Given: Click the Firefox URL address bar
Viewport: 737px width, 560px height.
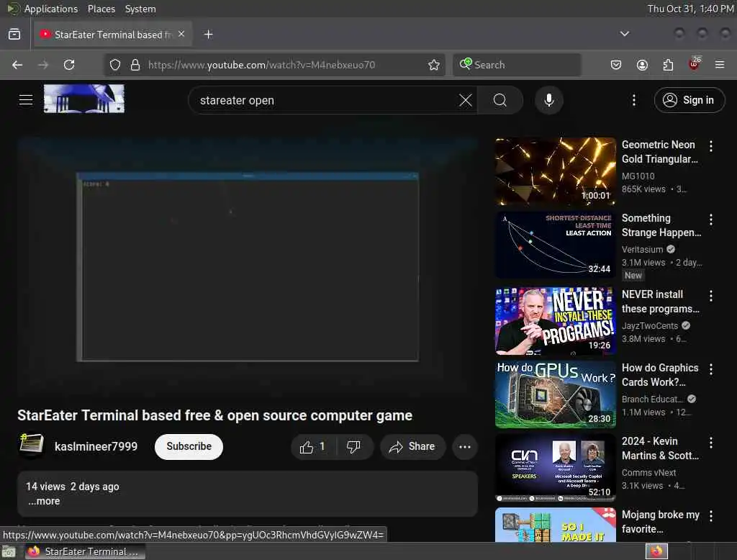Looking at the screenshot, I should [275, 65].
